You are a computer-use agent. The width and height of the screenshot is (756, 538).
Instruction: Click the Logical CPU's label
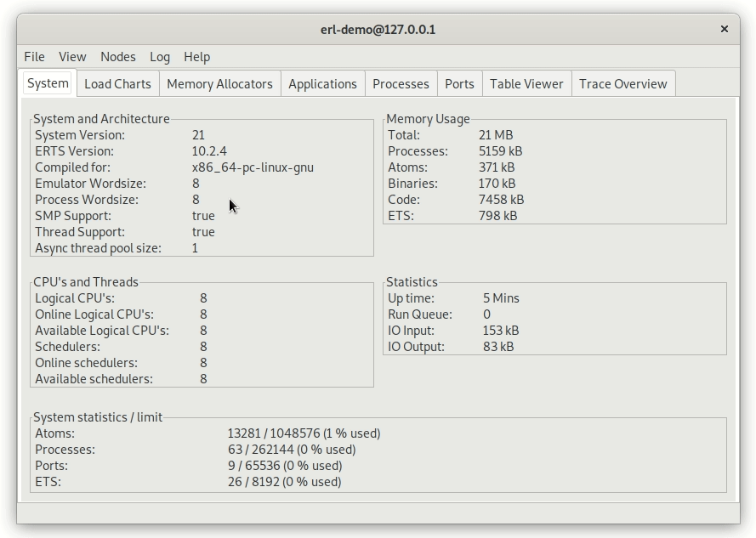(75, 298)
